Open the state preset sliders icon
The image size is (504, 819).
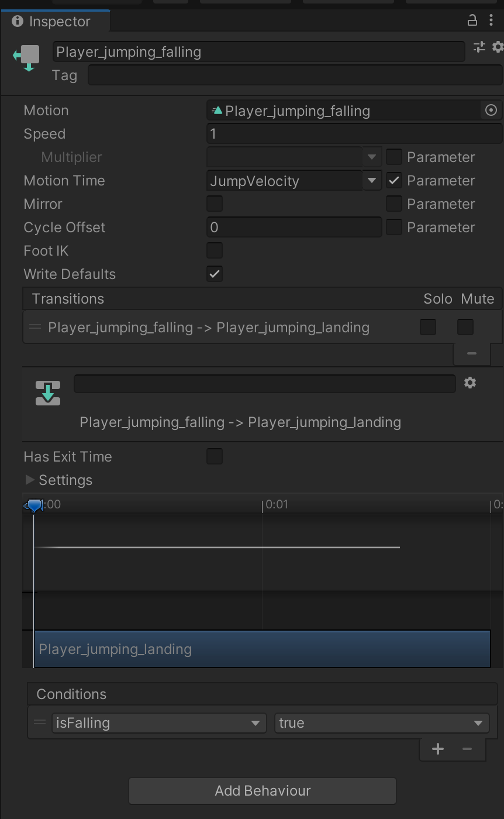pos(479,47)
